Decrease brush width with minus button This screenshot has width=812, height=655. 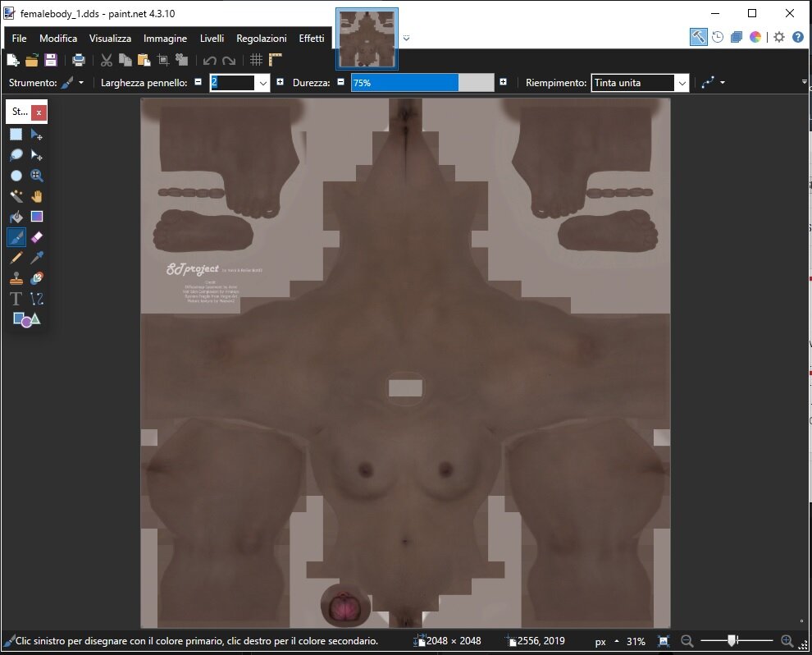point(198,82)
